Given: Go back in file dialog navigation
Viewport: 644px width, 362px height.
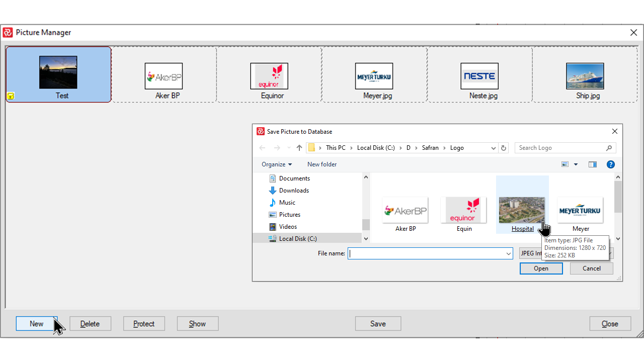Looking at the screenshot, I should (262, 148).
